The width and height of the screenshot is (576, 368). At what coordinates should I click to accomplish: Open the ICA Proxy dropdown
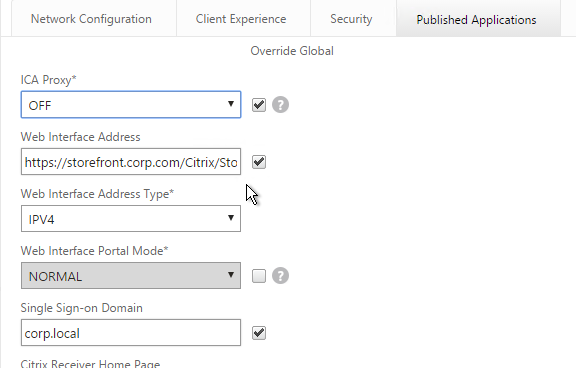point(131,105)
